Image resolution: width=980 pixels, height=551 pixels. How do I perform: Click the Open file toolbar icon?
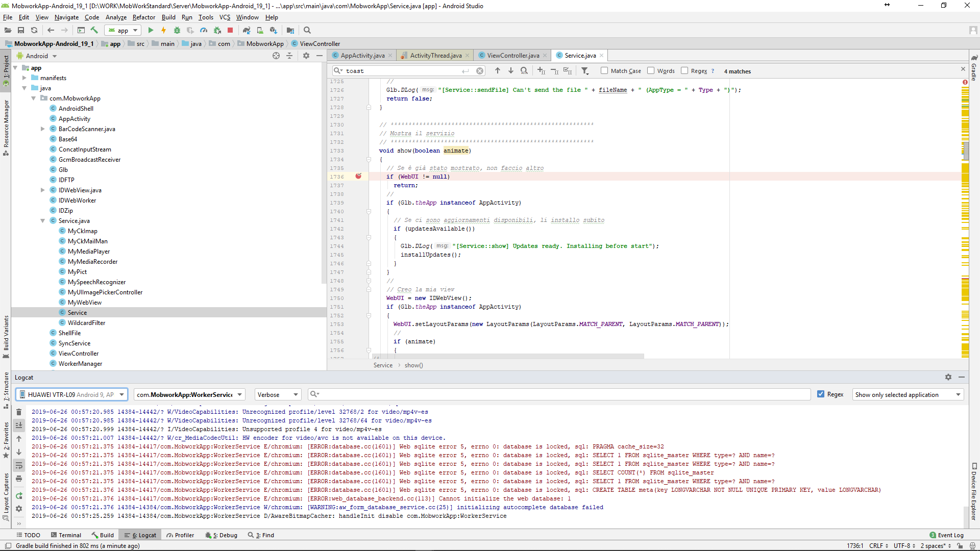tap(8, 30)
